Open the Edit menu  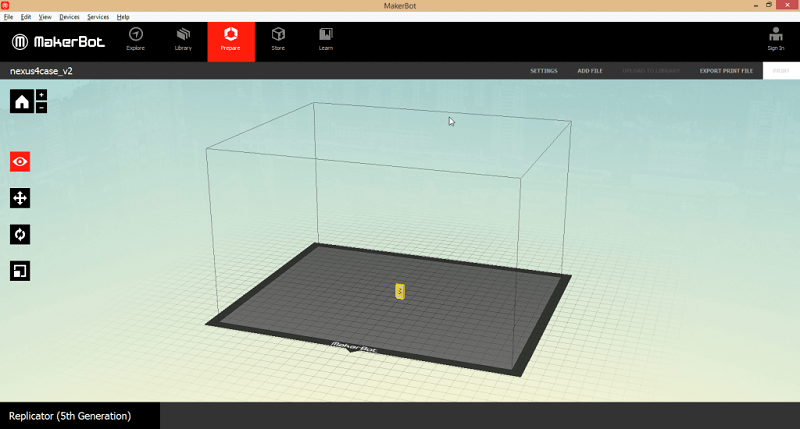[x=26, y=17]
